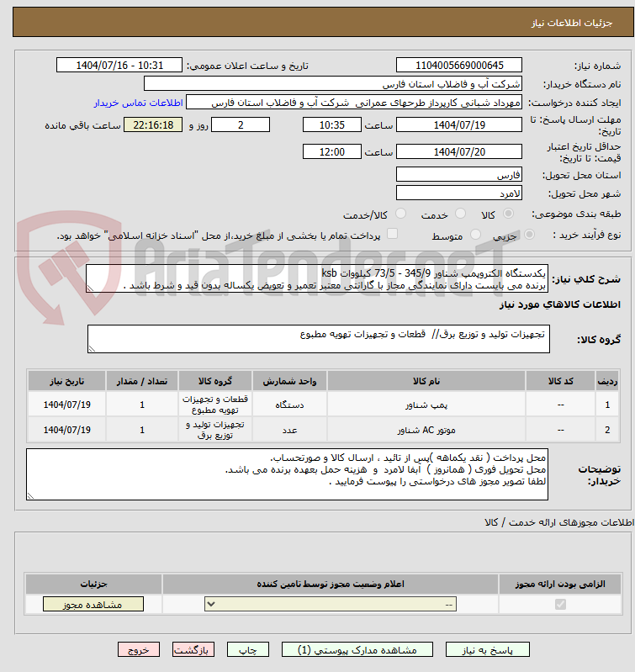Click the delivery province field فارس
635x672 pixels.
point(459,174)
